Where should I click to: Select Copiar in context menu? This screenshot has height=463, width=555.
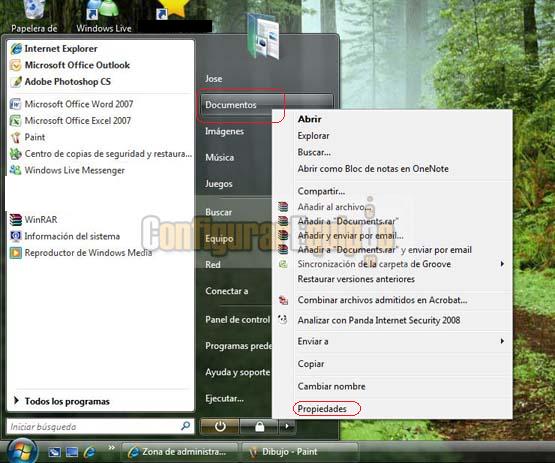pos(311,364)
